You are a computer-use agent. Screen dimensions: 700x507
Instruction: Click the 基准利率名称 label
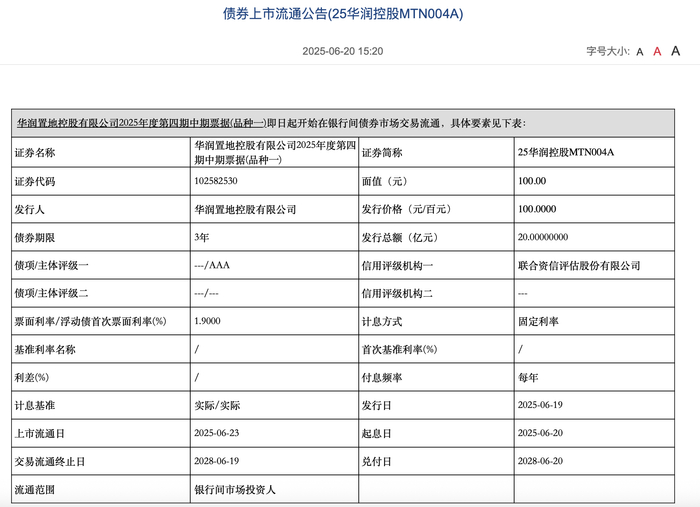click(45, 349)
